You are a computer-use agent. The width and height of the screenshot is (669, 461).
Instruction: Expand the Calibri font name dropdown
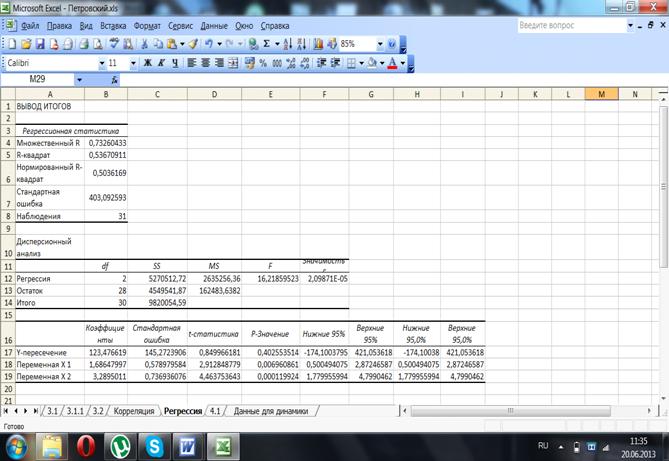click(x=102, y=63)
